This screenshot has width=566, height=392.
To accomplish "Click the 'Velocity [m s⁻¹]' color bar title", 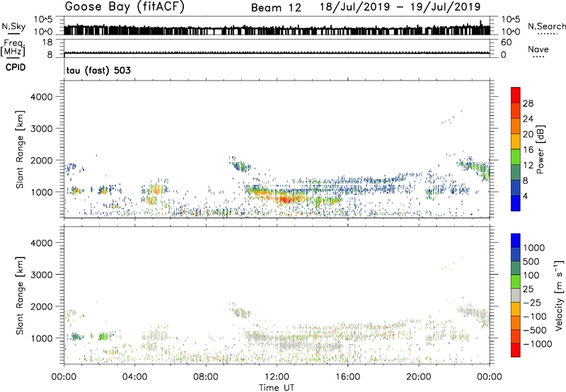I will tap(559, 295).
